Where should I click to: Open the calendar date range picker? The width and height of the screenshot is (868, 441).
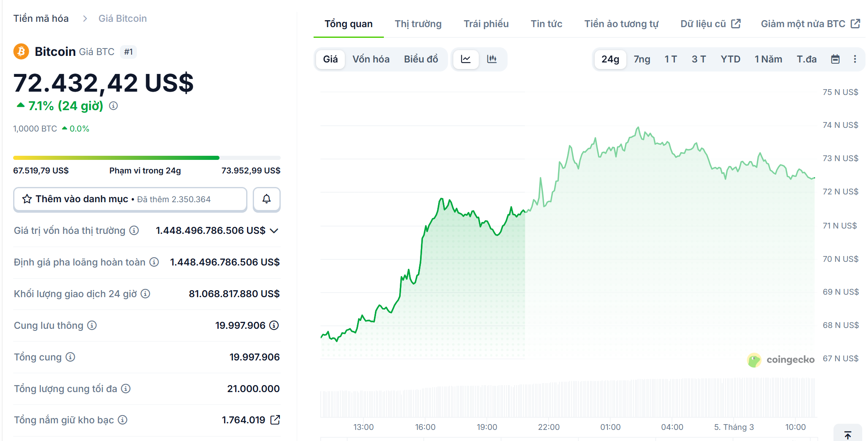point(835,59)
